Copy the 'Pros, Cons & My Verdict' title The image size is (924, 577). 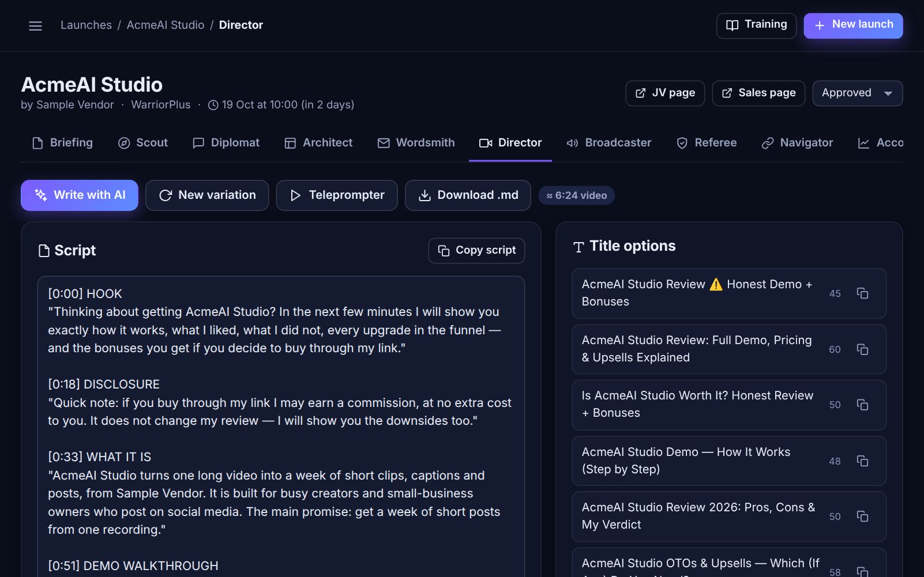(x=862, y=516)
